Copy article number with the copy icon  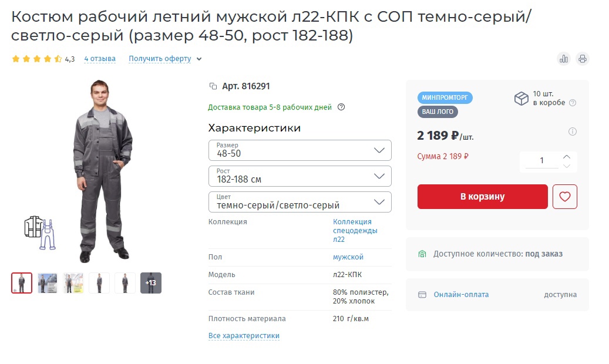(213, 86)
